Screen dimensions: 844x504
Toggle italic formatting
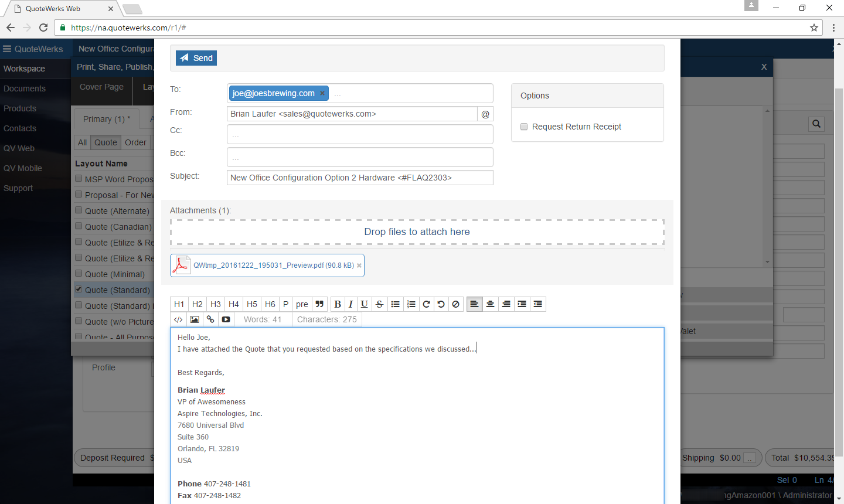point(350,304)
